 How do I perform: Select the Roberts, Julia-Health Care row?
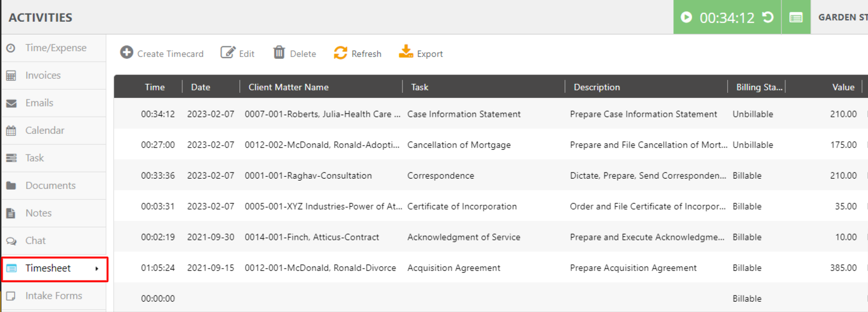pyautogui.click(x=326, y=114)
